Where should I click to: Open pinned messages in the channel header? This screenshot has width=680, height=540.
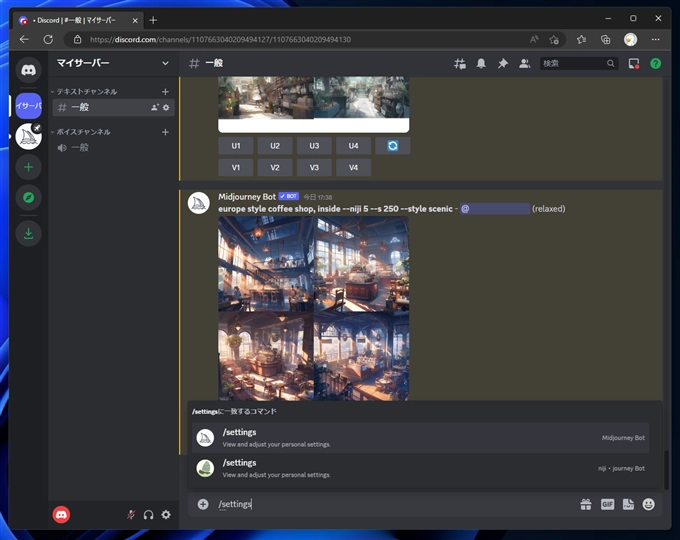pyautogui.click(x=503, y=63)
